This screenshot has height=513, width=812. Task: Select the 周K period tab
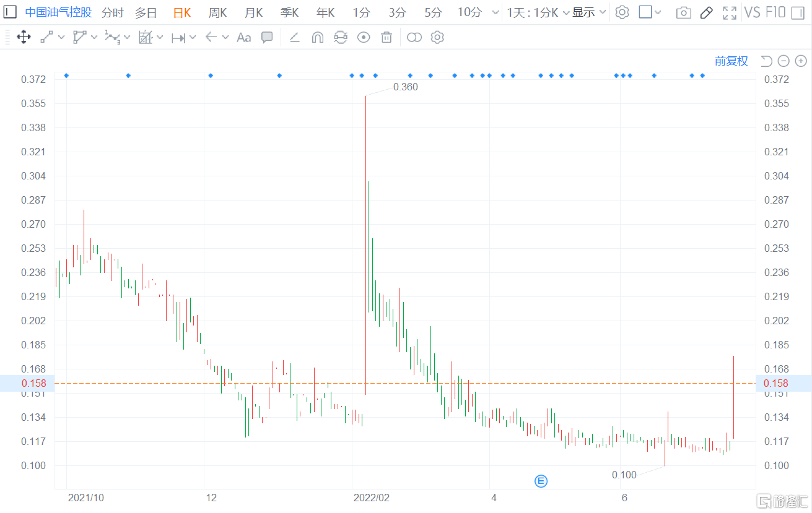[x=217, y=12]
